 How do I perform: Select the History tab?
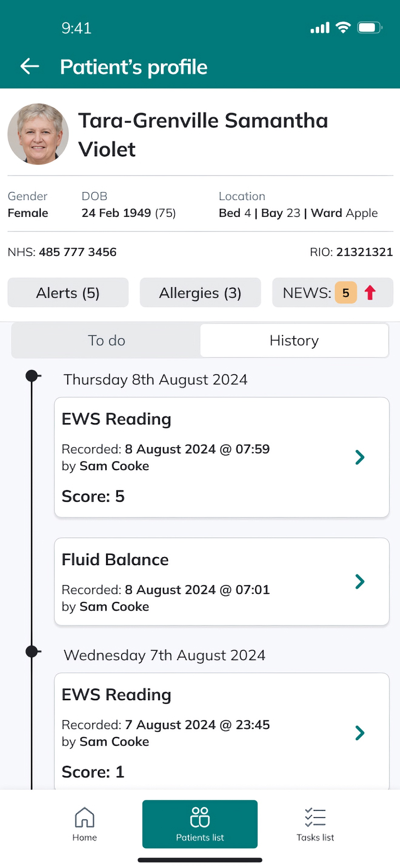click(294, 340)
